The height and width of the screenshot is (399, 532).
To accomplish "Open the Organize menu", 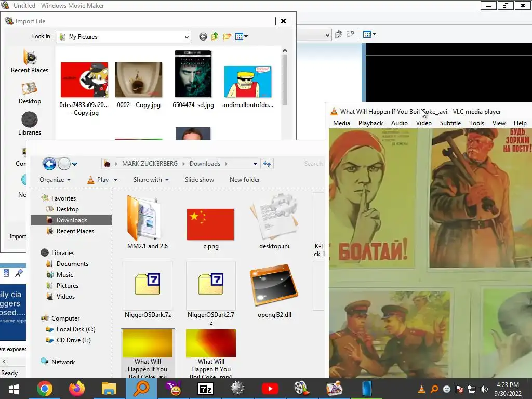I will click(x=55, y=180).
